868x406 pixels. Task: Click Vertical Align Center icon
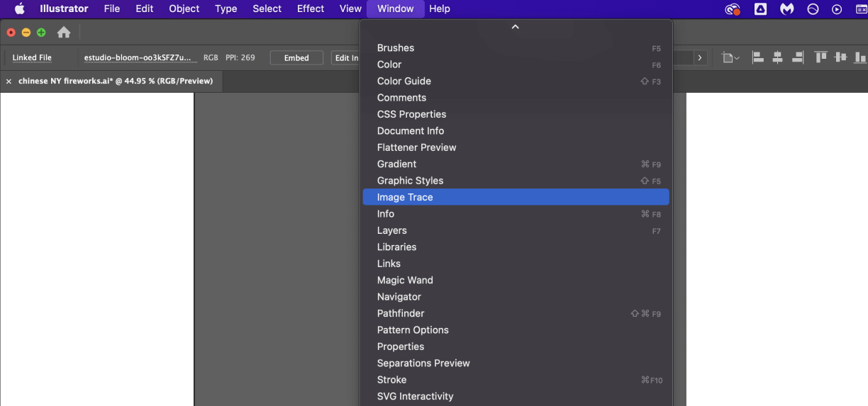841,57
